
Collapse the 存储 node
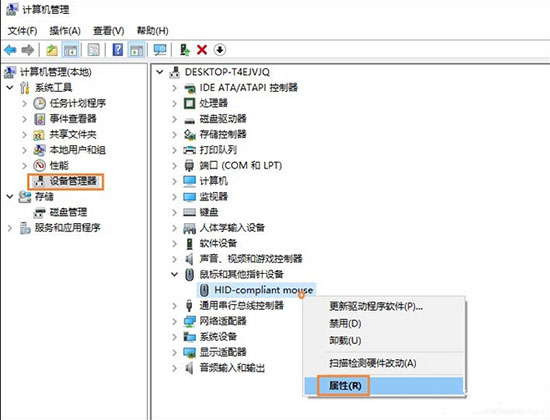[x=10, y=196]
